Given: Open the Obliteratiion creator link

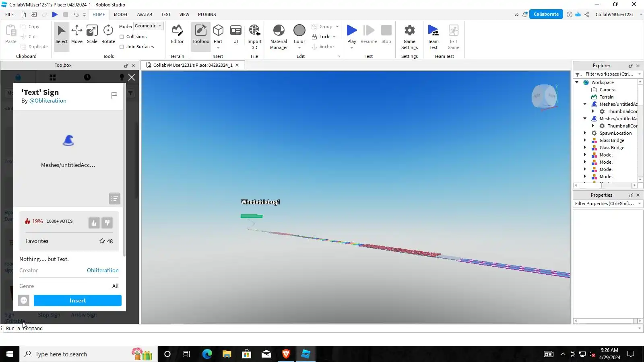Looking at the screenshot, I should pos(103,270).
